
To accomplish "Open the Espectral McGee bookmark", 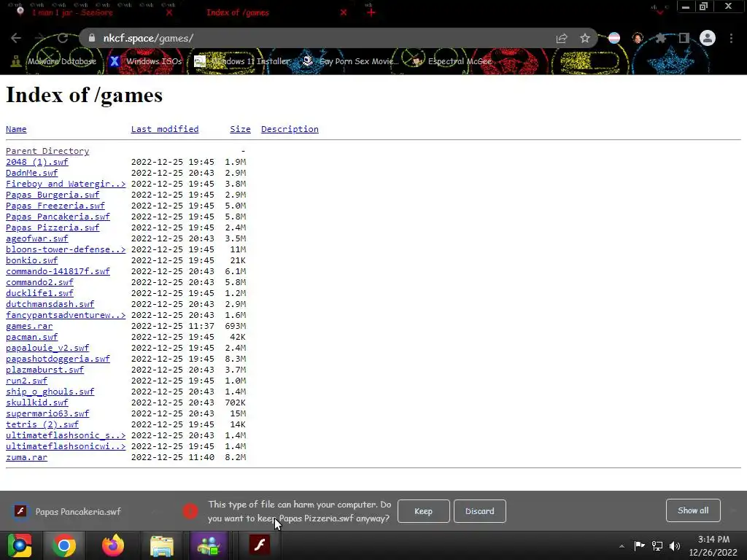I will pos(452,61).
